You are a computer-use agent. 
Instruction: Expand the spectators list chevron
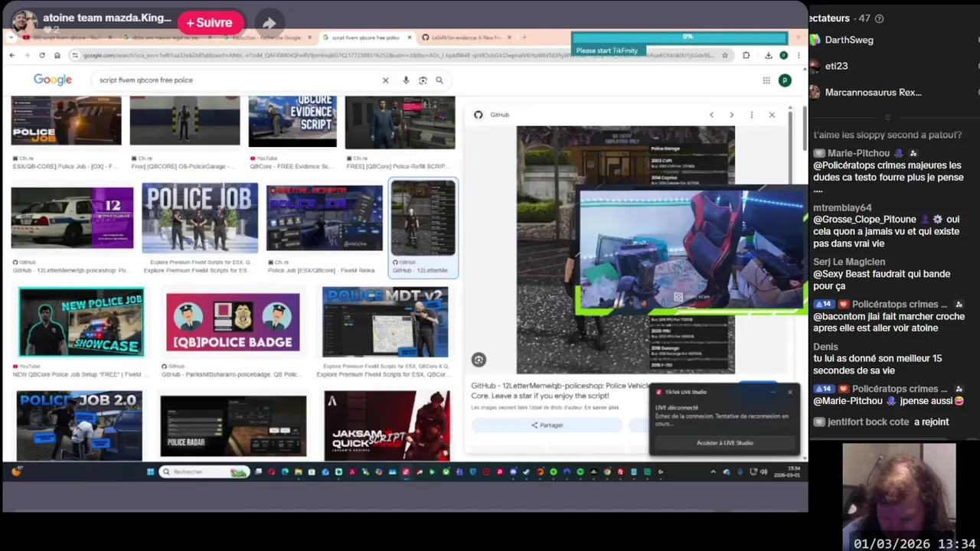(x=887, y=116)
